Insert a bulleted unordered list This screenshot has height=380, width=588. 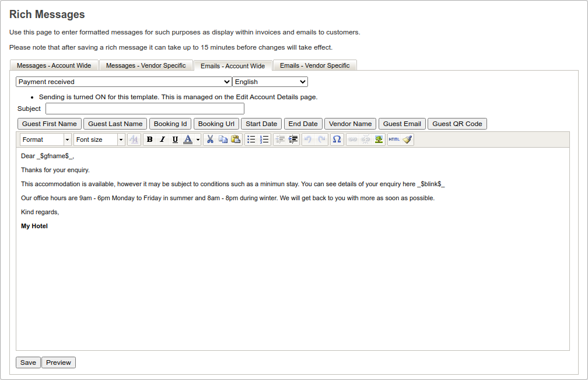point(251,140)
